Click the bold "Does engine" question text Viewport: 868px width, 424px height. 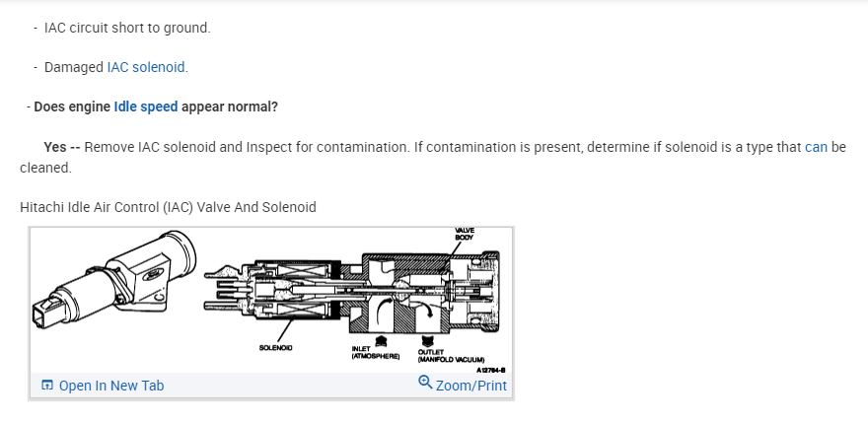[71, 106]
